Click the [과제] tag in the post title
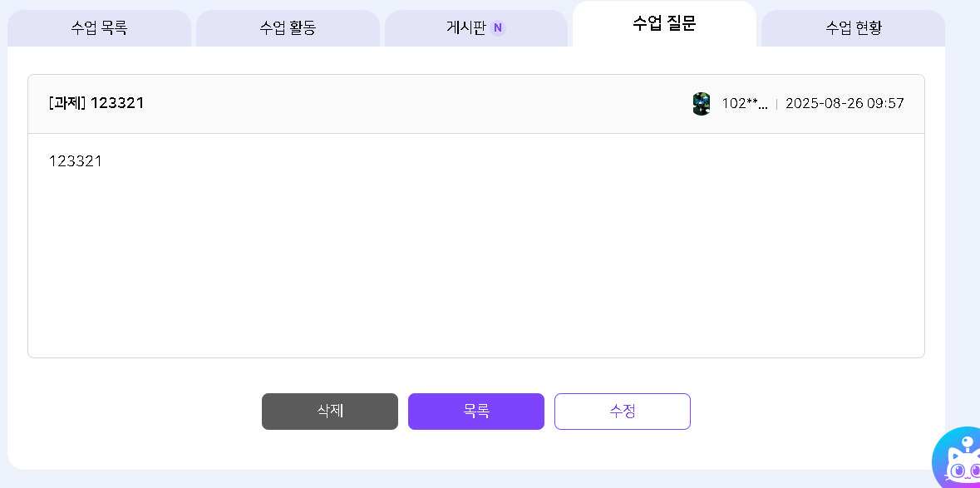The width and height of the screenshot is (980, 488). pos(67,103)
